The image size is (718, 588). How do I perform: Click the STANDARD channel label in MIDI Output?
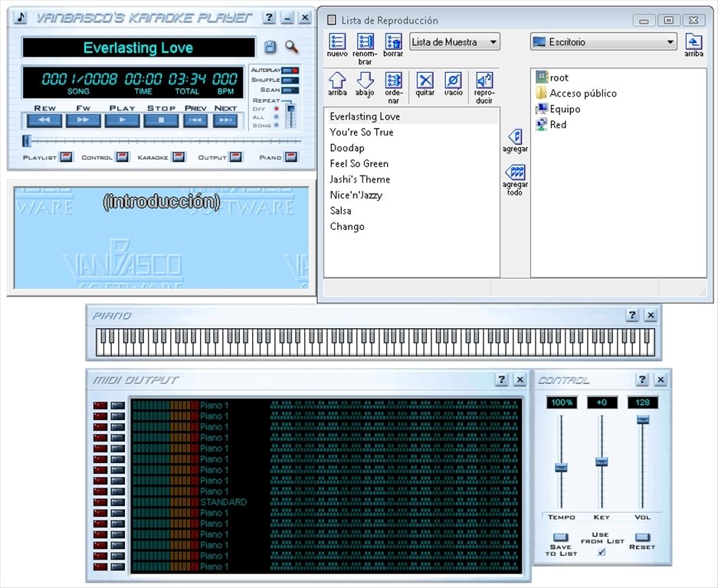(224, 502)
